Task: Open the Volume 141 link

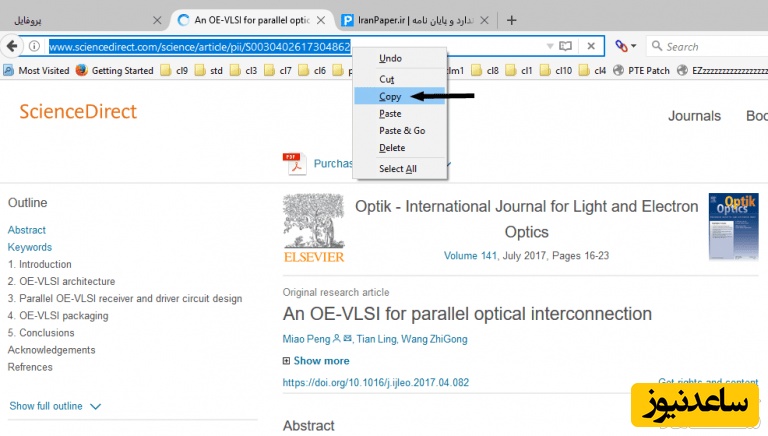Action: pyautogui.click(x=470, y=256)
